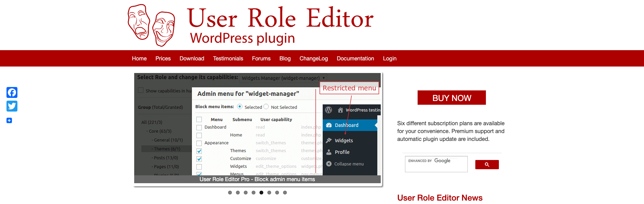Open the Home nav item

tap(139, 58)
